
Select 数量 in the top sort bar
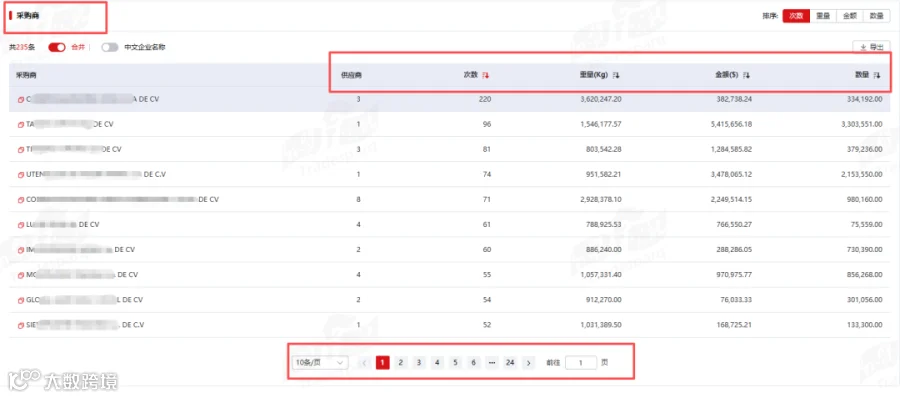click(x=876, y=16)
